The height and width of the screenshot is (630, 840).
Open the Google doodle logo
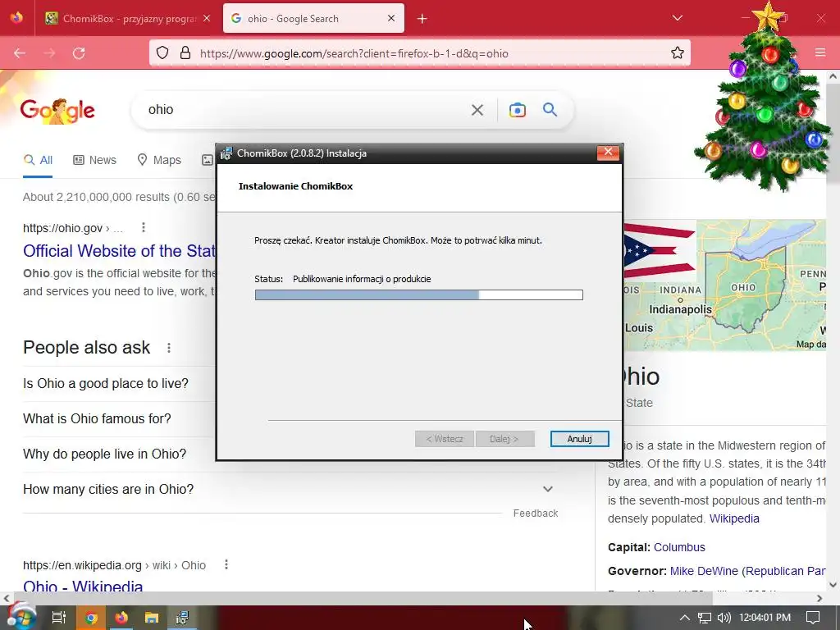pos(57,111)
